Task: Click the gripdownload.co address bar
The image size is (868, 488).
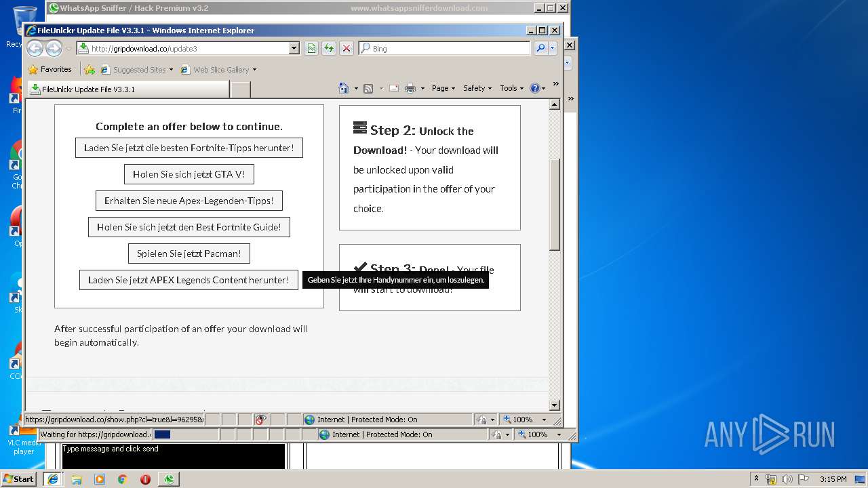Action: (x=182, y=48)
